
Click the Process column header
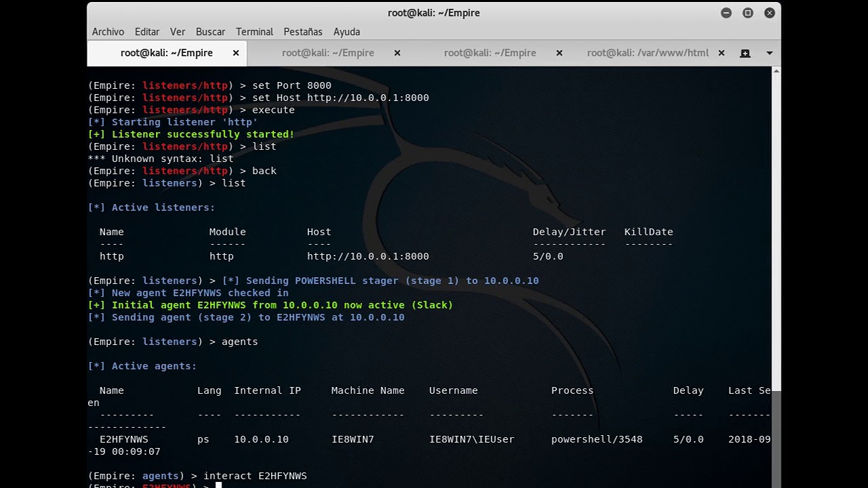point(572,390)
